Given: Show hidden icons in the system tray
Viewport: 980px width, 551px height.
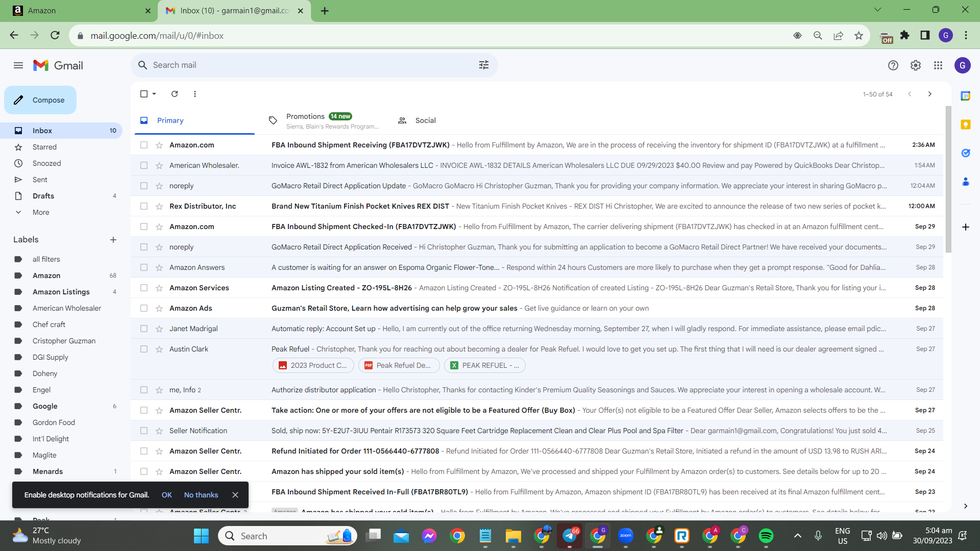Looking at the screenshot, I should (798, 536).
